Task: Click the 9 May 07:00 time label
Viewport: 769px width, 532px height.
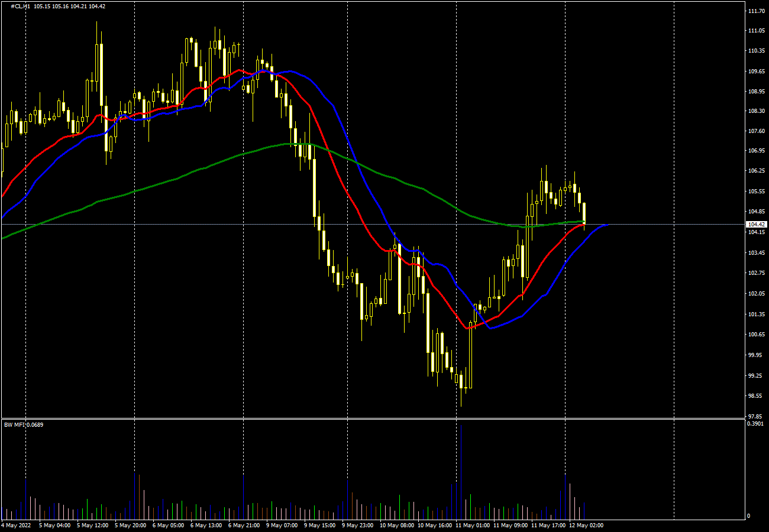Action: click(282, 525)
